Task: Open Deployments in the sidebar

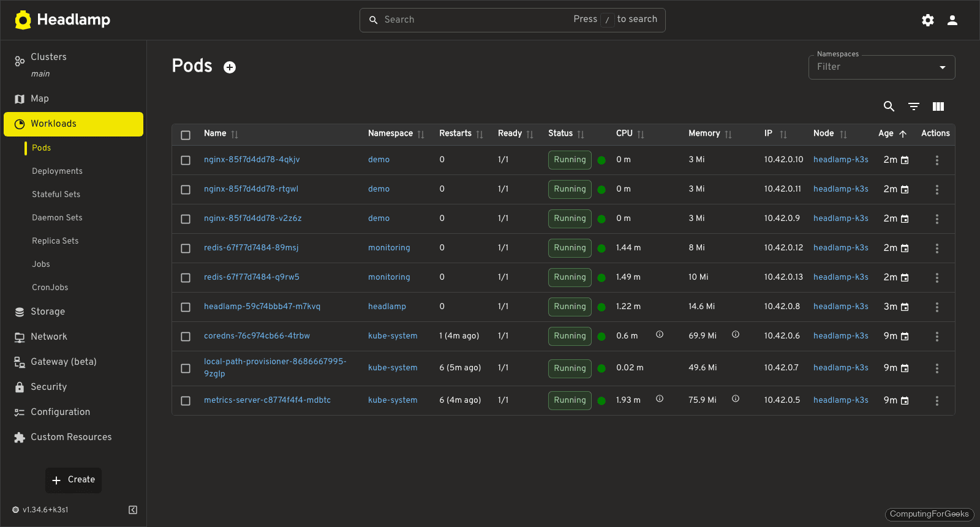Action: click(x=57, y=171)
